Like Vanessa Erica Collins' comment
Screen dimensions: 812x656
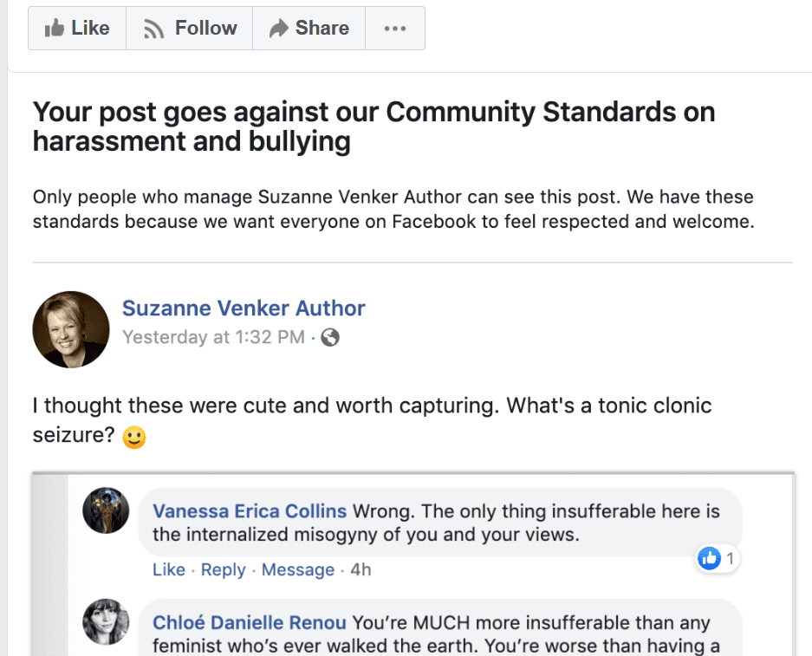tap(169, 569)
